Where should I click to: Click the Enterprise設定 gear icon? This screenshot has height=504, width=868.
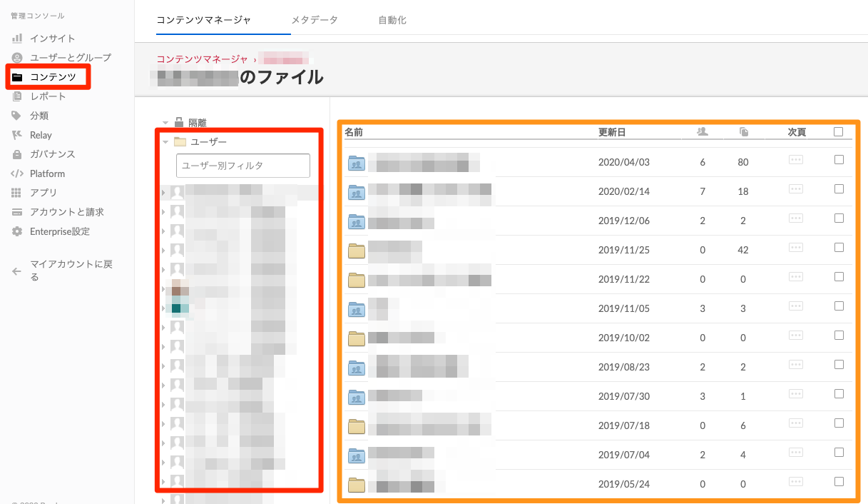17,231
